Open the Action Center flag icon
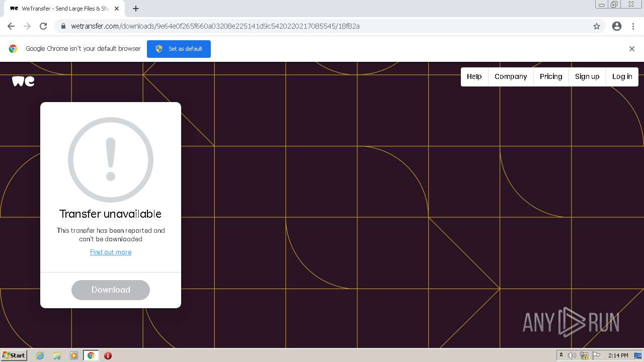644x362 pixels. click(x=596, y=355)
